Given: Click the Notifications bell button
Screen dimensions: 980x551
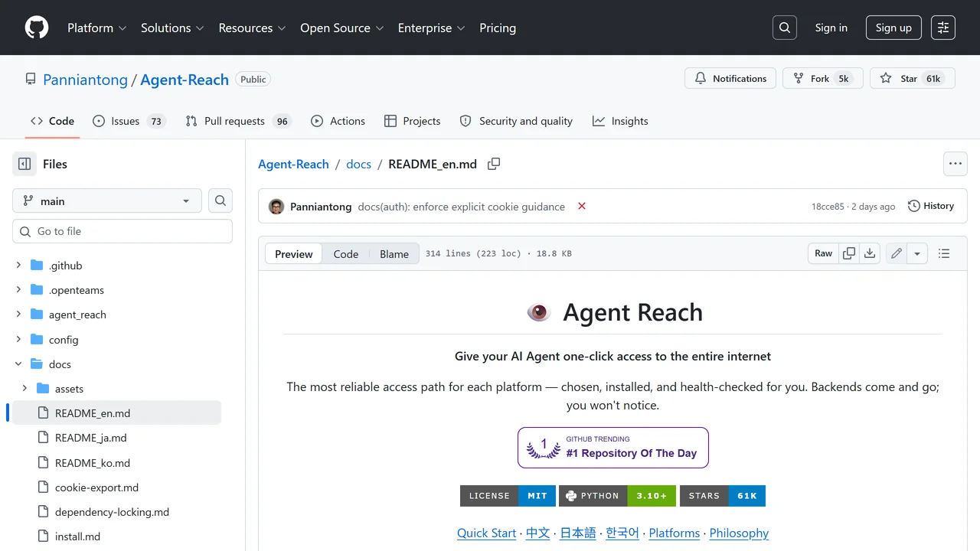Looking at the screenshot, I should (x=730, y=78).
